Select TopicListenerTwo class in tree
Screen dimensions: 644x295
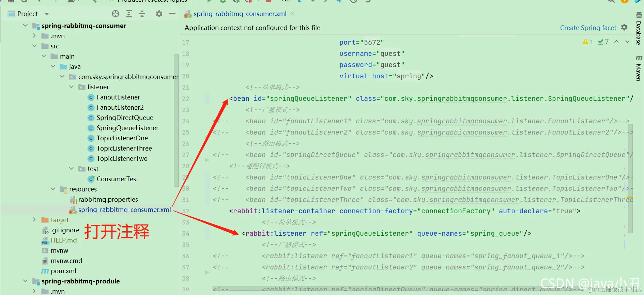point(122,158)
